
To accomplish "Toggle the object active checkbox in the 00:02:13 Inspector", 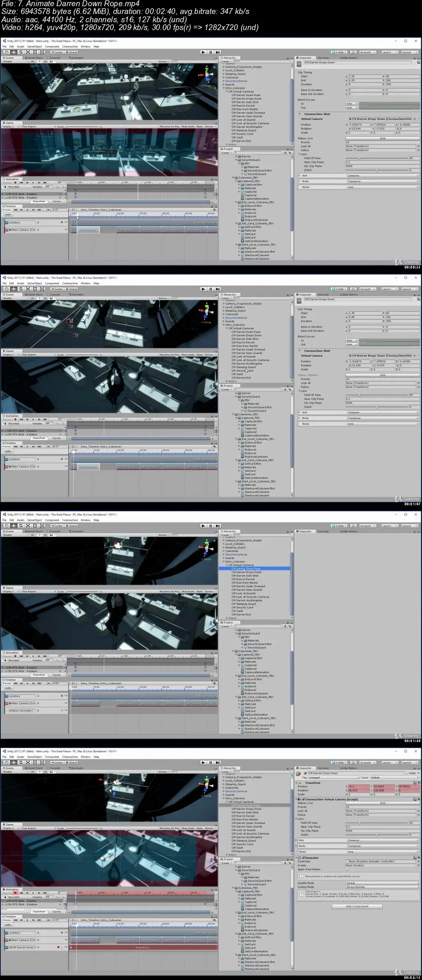I will point(305,773).
